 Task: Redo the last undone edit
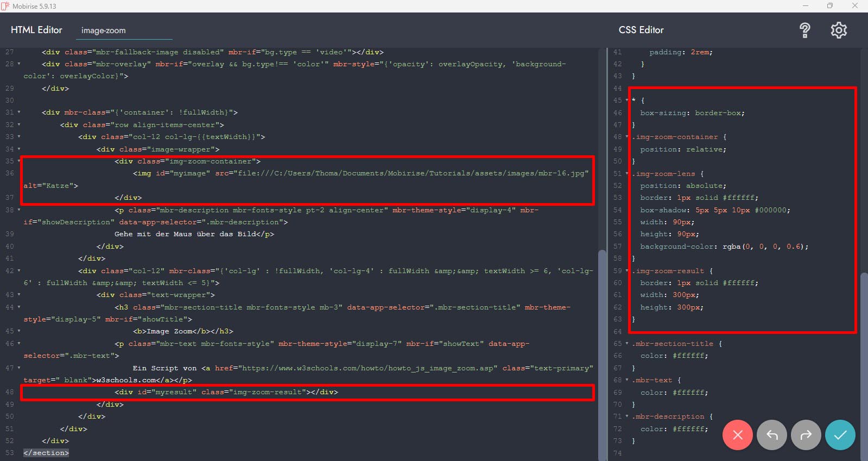tap(806, 435)
